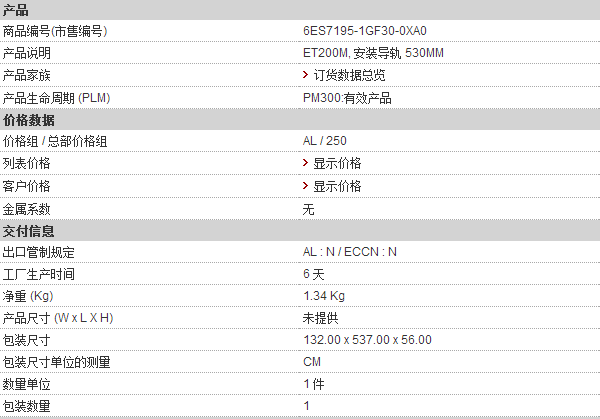Image resolution: width=600 pixels, height=419 pixels.
Task: Click the 商品编号(市售编号) label
Action: tap(55, 31)
